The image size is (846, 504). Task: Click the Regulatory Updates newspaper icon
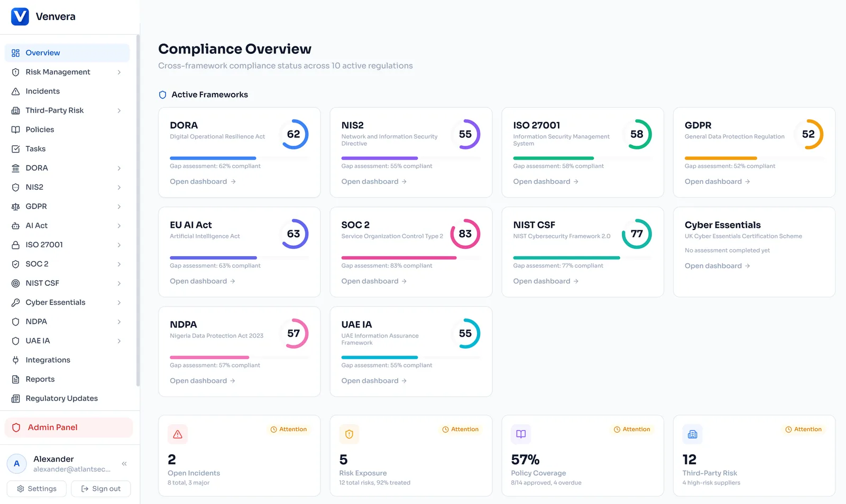[x=16, y=398]
